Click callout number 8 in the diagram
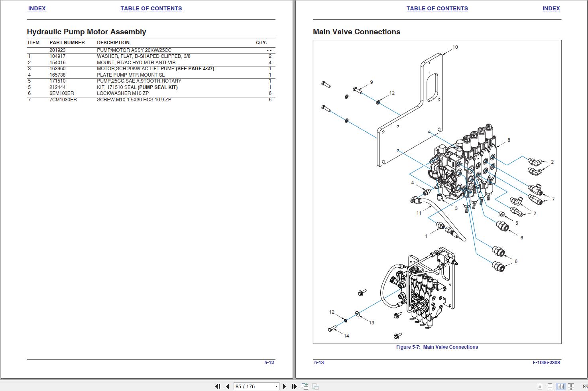The height and width of the screenshot is (391, 588). tap(509, 140)
